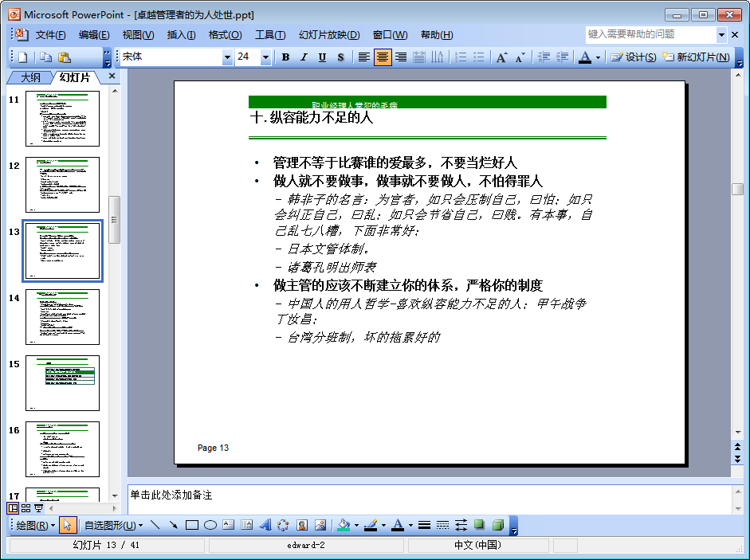Insert diagram or organization chart
Image resolution: width=750 pixels, height=560 pixels.
coord(283,525)
